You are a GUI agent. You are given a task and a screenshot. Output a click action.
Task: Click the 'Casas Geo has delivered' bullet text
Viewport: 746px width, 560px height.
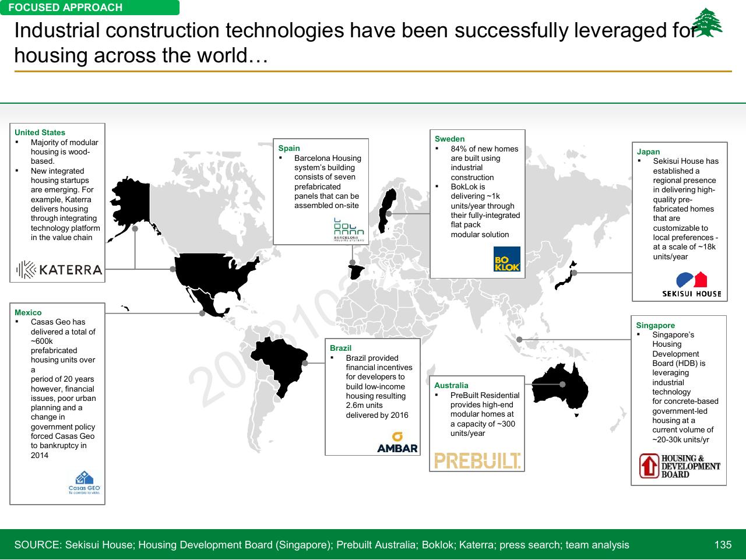63,389
